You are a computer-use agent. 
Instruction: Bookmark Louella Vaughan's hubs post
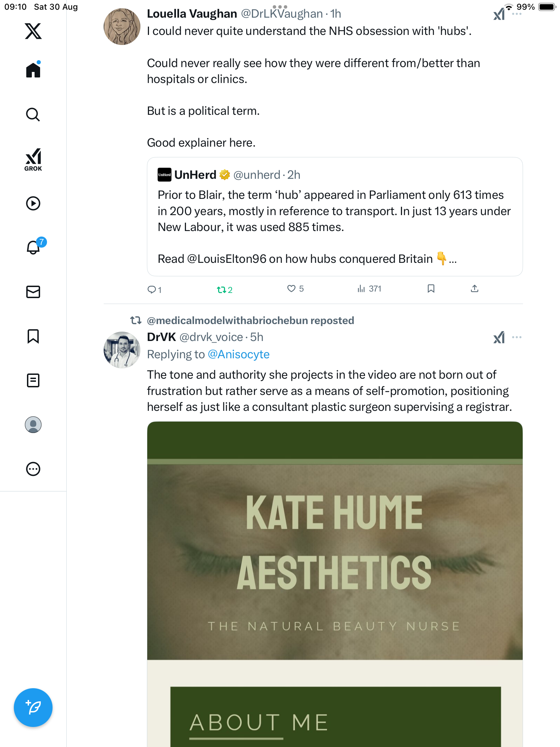pos(431,289)
